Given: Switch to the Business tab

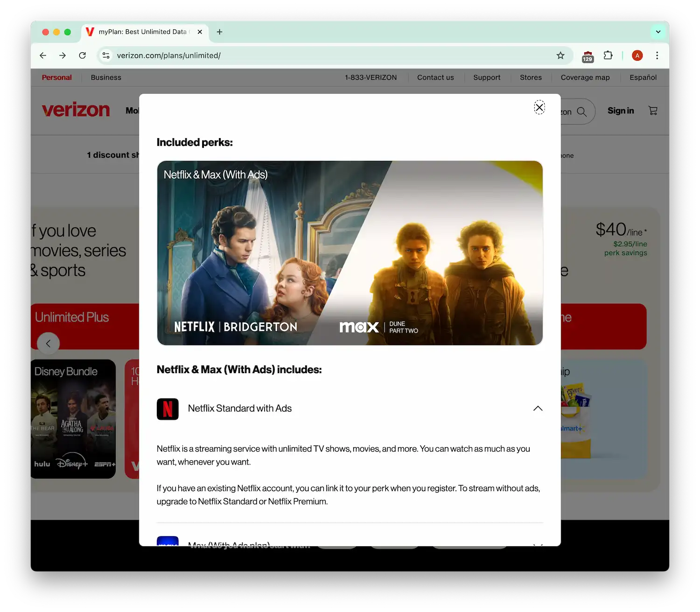Looking at the screenshot, I should tap(106, 77).
